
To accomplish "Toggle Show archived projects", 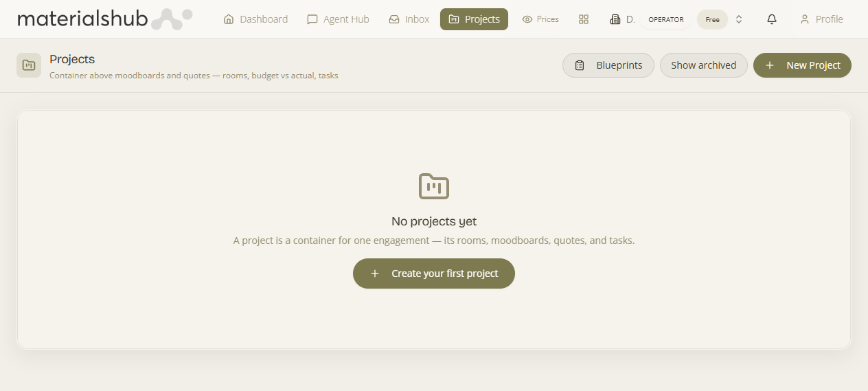I will 704,65.
